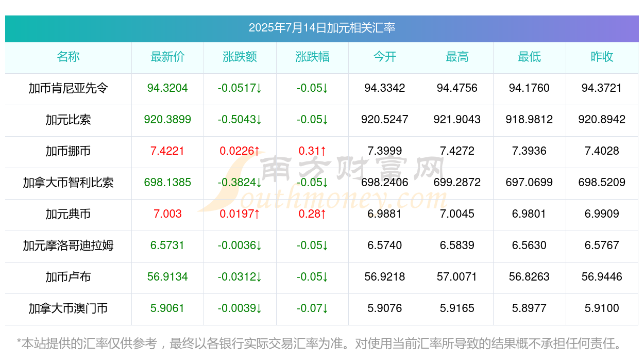This screenshot has width=644, height=360.
Task: Select the 加元比索 row name
Action: (x=68, y=120)
